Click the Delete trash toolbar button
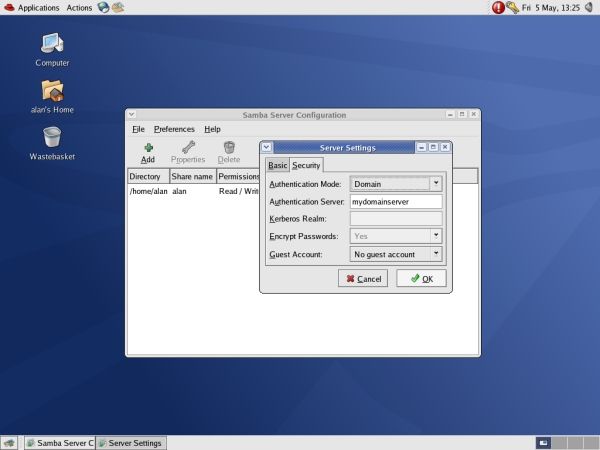The image size is (600, 450). click(x=229, y=153)
